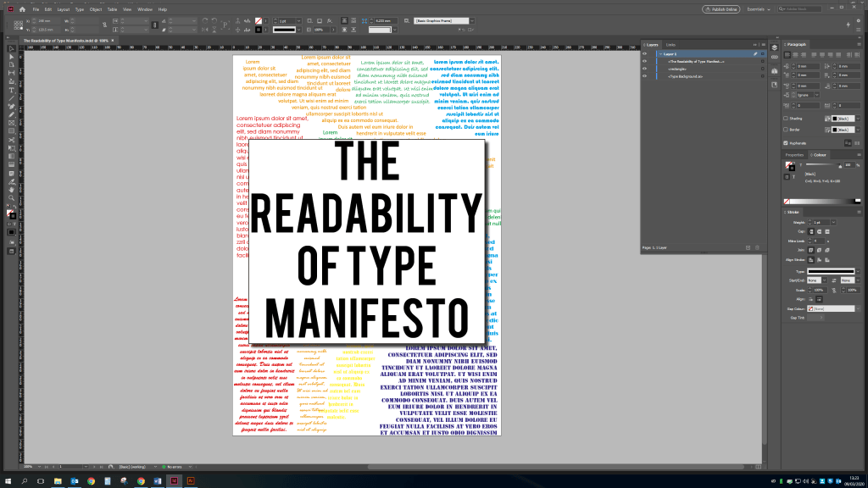Image resolution: width=868 pixels, height=488 pixels.
Task: Switch to the Properties panel tab
Action: 794,155
